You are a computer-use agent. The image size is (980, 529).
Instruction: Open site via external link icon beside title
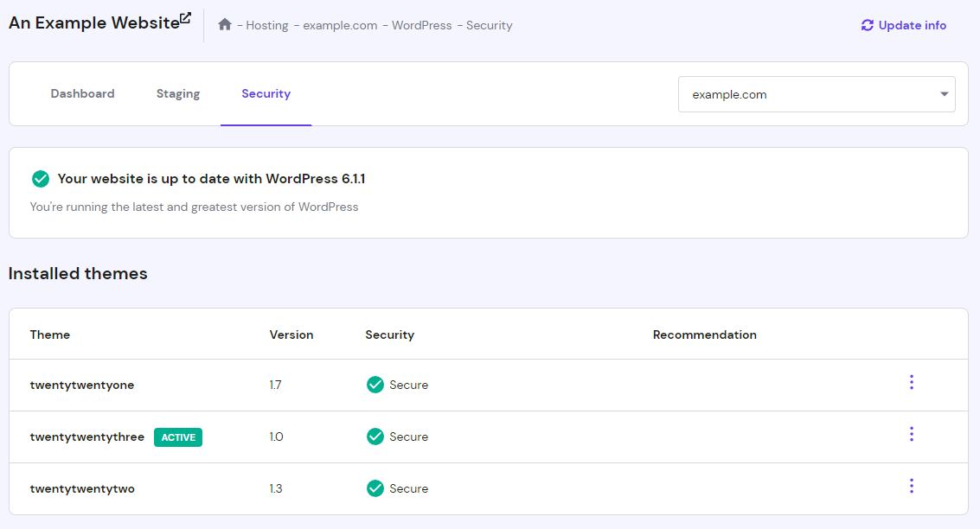coord(184,16)
